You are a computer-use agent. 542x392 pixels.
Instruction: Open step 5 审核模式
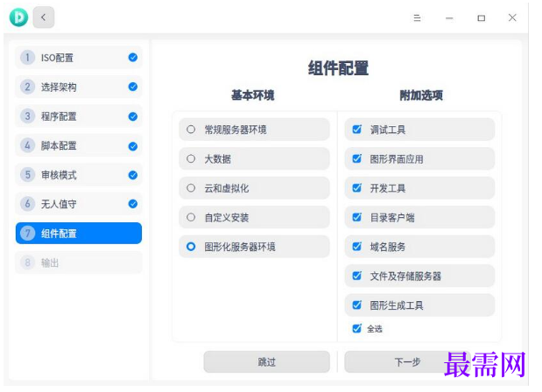pos(79,175)
